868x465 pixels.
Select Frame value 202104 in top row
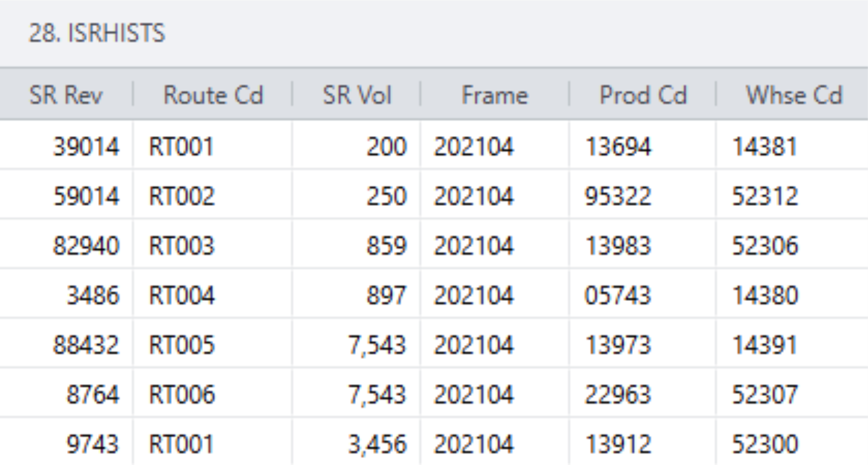click(495, 145)
